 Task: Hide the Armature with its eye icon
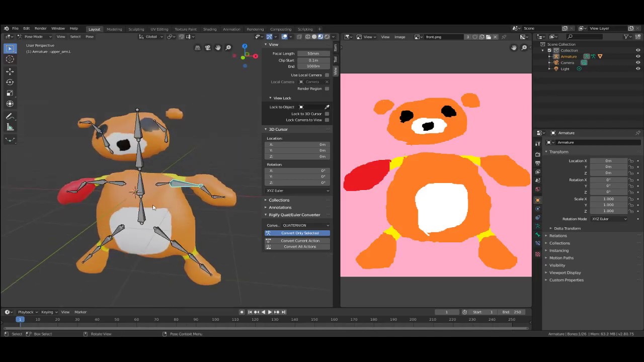point(638,56)
